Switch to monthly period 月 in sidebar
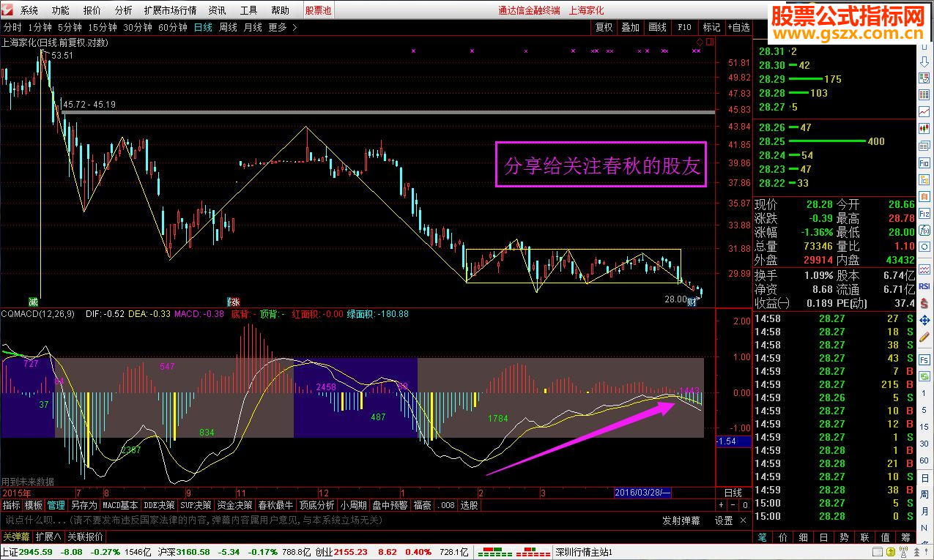934x560 pixels. coord(924,511)
